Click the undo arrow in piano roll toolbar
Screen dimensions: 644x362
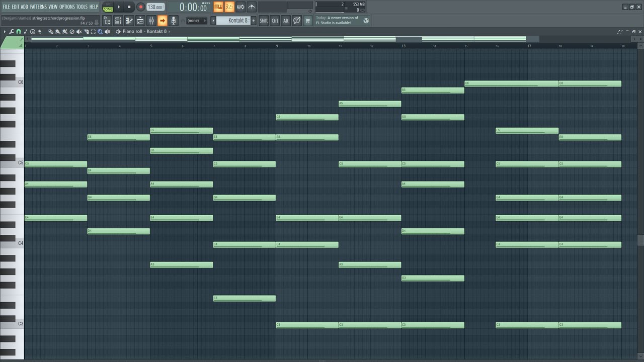pyautogui.click(x=40, y=32)
